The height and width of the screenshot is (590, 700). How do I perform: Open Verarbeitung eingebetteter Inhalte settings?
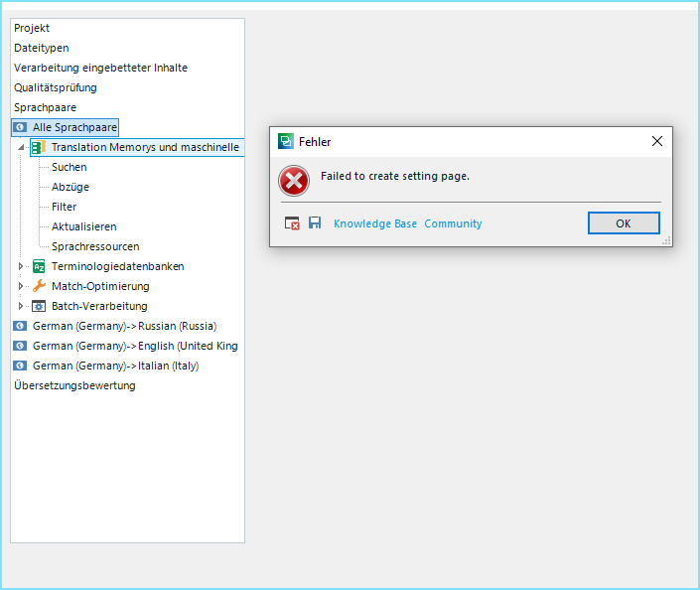tap(101, 68)
